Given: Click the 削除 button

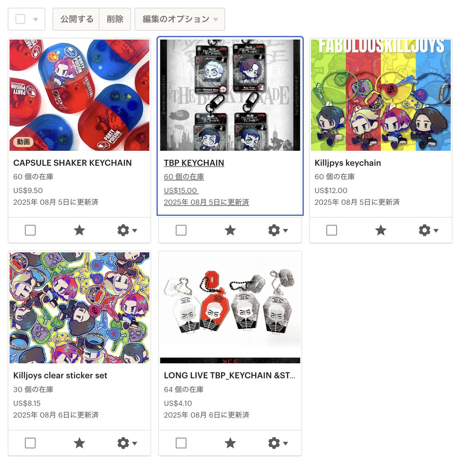Looking at the screenshot, I should (x=115, y=19).
